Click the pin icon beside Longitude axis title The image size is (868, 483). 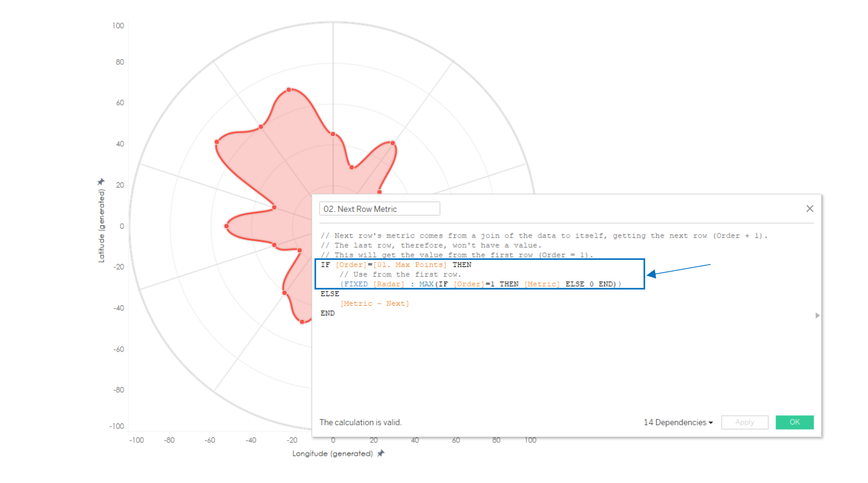pyautogui.click(x=381, y=453)
